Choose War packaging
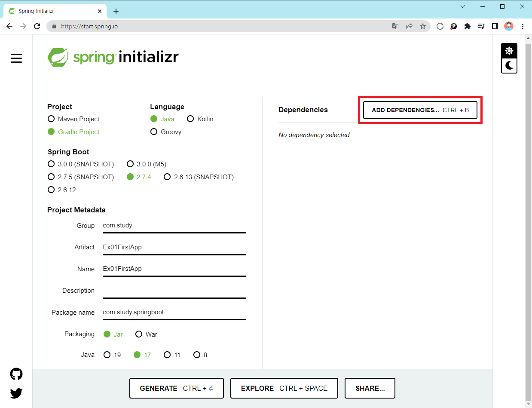This screenshot has height=408, width=532. pyautogui.click(x=147, y=334)
